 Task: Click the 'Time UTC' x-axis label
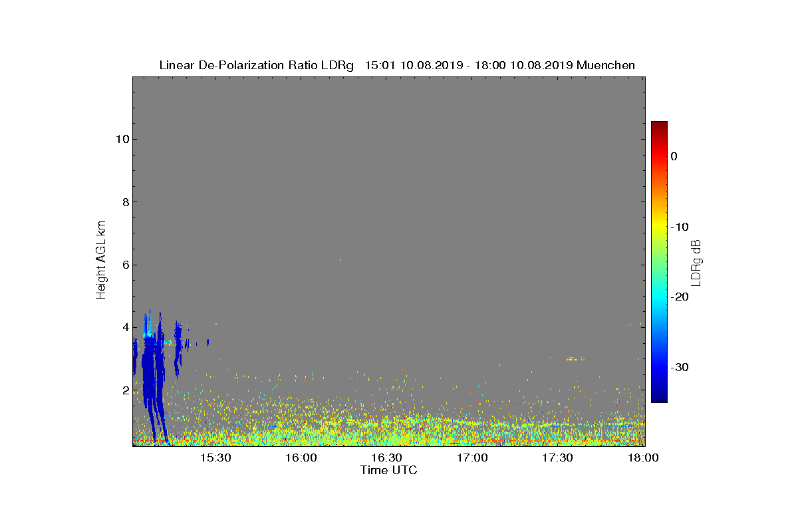388,470
